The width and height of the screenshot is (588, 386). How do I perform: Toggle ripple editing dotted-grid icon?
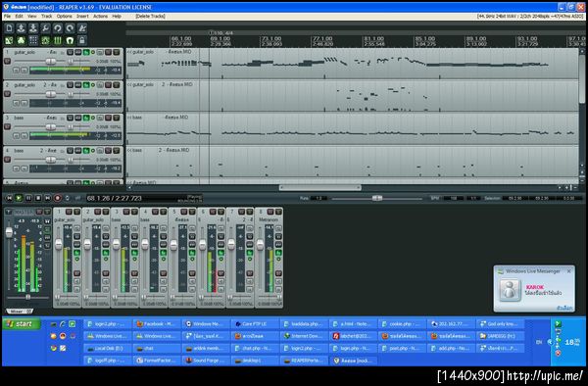[x=33, y=40]
